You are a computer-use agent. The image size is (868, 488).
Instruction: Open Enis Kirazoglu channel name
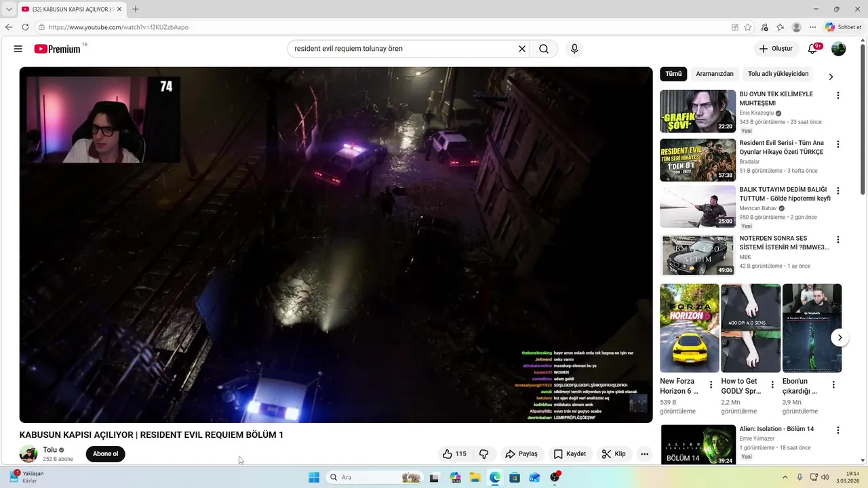(757, 113)
